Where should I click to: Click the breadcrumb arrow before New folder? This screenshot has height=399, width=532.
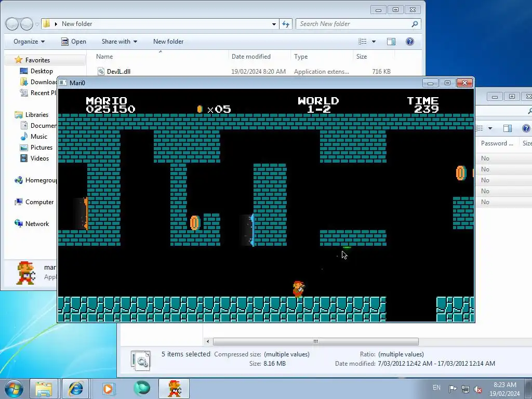pos(56,24)
